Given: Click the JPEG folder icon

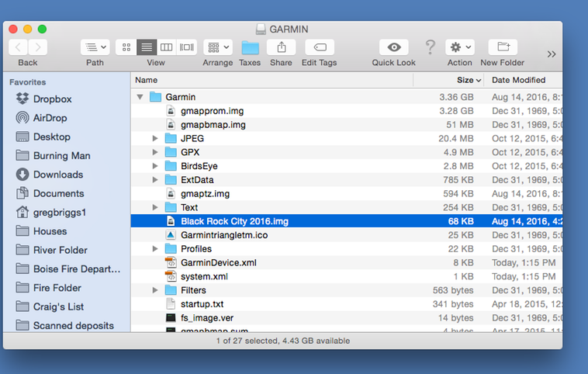Looking at the screenshot, I should click(171, 138).
